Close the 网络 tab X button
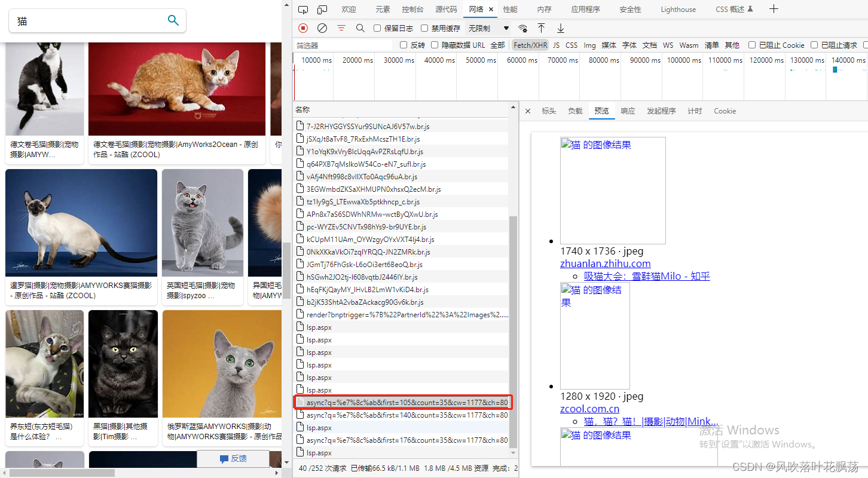 pyautogui.click(x=491, y=9)
